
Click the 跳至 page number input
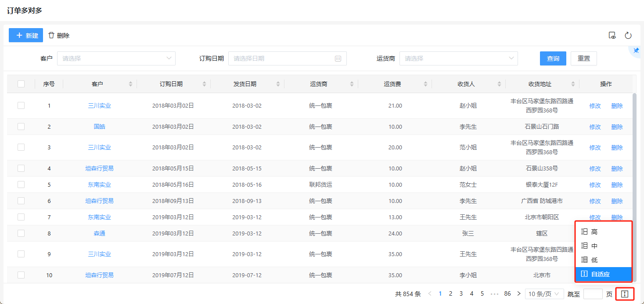(593, 294)
